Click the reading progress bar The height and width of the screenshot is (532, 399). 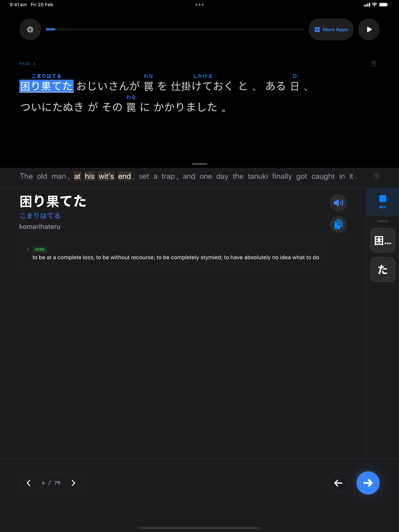(x=175, y=29)
